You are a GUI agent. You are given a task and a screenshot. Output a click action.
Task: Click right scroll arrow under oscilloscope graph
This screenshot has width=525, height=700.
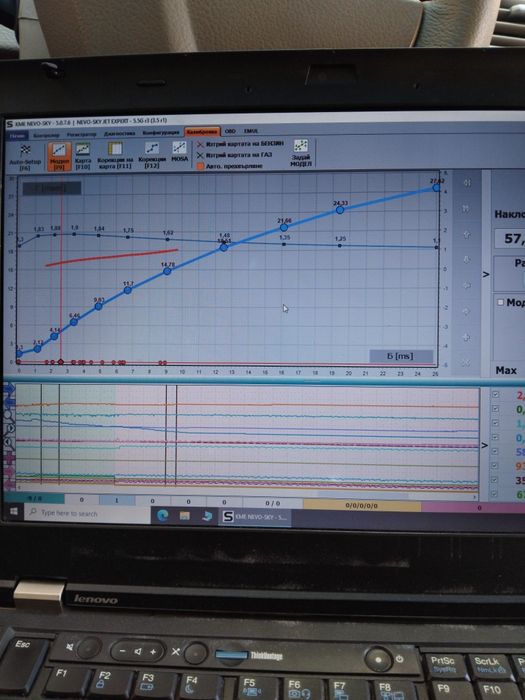(x=475, y=496)
